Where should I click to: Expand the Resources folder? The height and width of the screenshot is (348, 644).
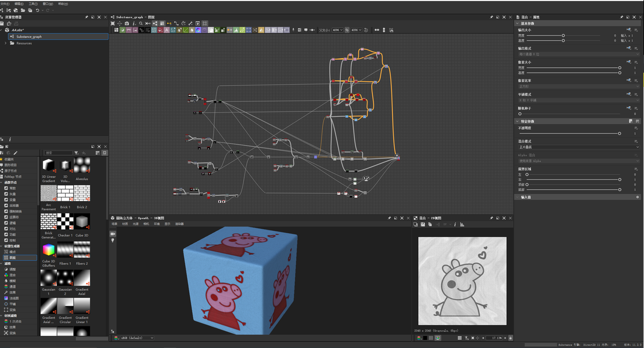tap(6, 43)
